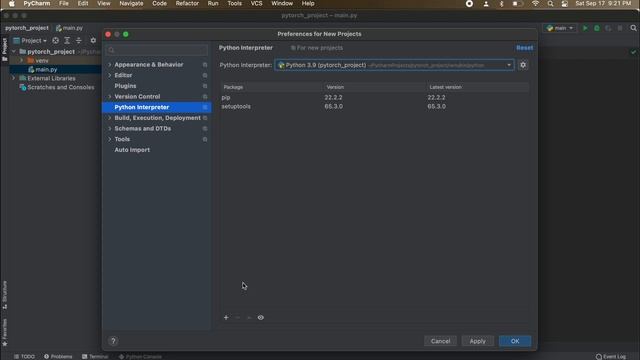Select the pip package row

click(x=375, y=98)
